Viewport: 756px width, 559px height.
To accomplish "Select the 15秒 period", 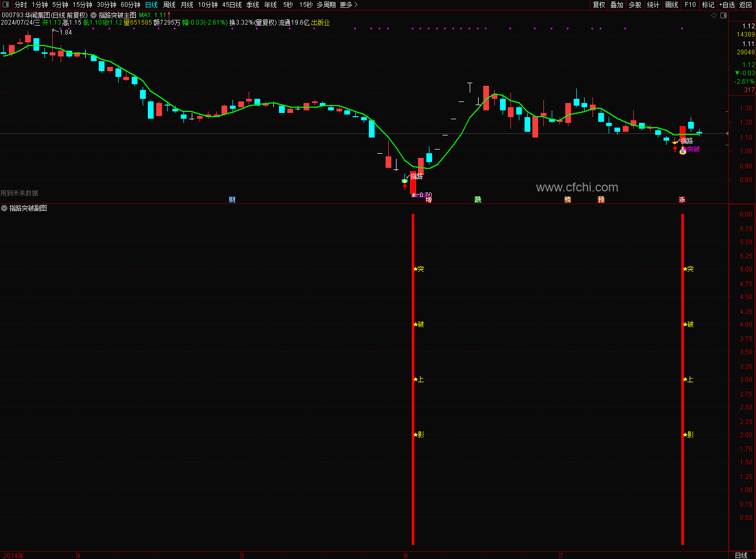I will (x=306, y=5).
